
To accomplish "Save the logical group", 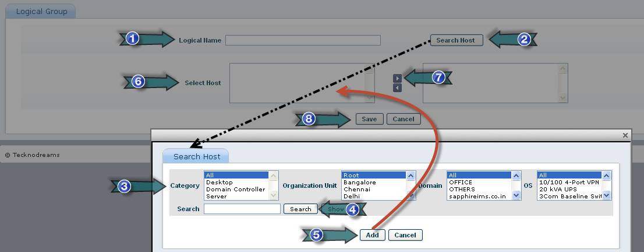I will pos(369,119).
